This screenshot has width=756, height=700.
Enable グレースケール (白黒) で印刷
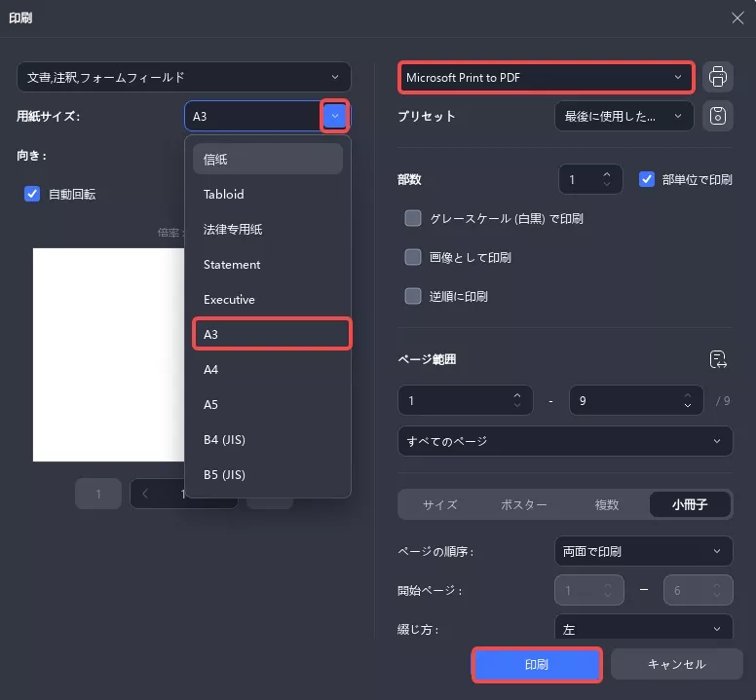tap(413, 218)
